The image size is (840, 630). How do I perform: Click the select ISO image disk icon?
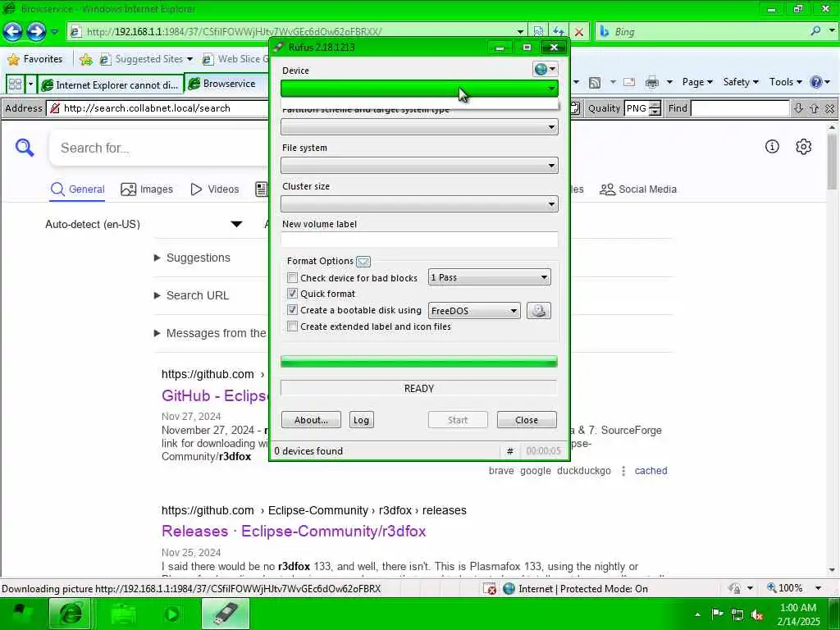(x=538, y=311)
